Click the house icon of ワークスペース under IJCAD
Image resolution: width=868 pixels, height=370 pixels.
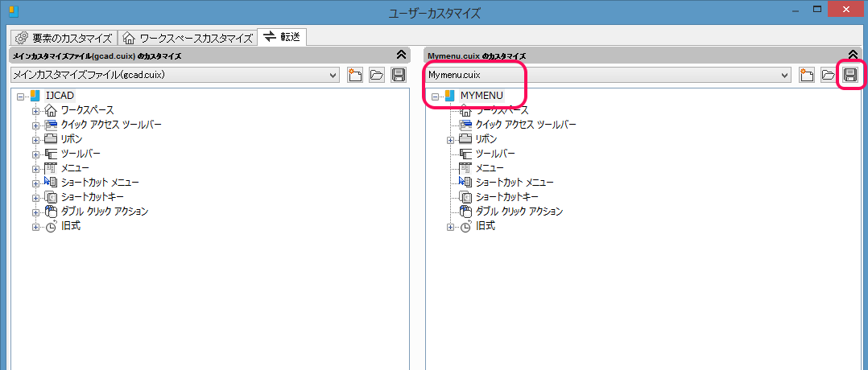coord(51,111)
